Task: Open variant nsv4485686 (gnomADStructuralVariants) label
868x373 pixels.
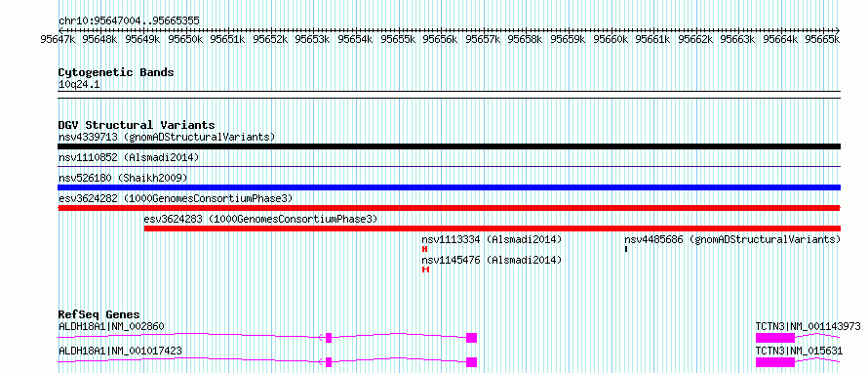Action: 732,239
